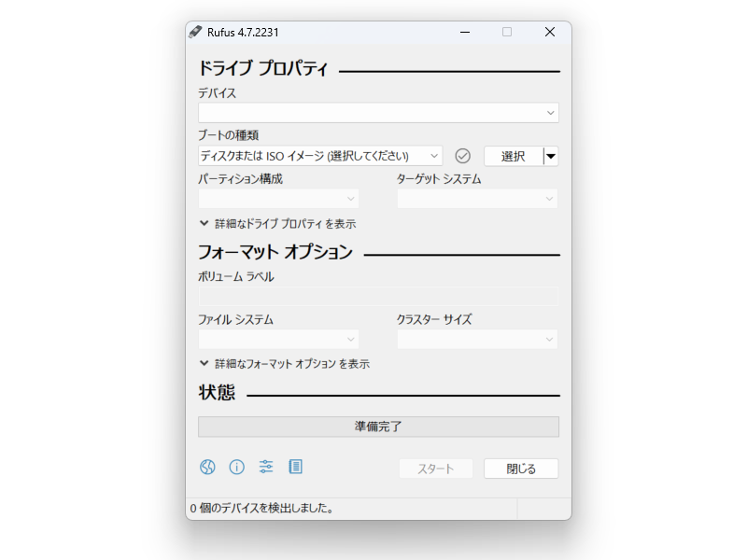This screenshot has width=747, height=560.
Task: Open the 選択 split-button dropdown arrow
Action: (x=551, y=155)
